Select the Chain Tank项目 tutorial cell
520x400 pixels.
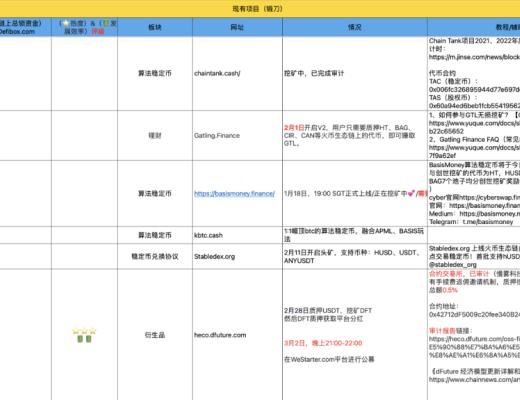[x=474, y=73]
